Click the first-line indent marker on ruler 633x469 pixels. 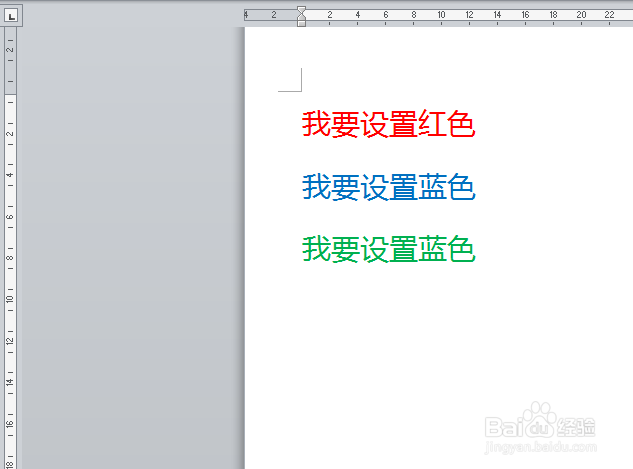click(x=302, y=10)
